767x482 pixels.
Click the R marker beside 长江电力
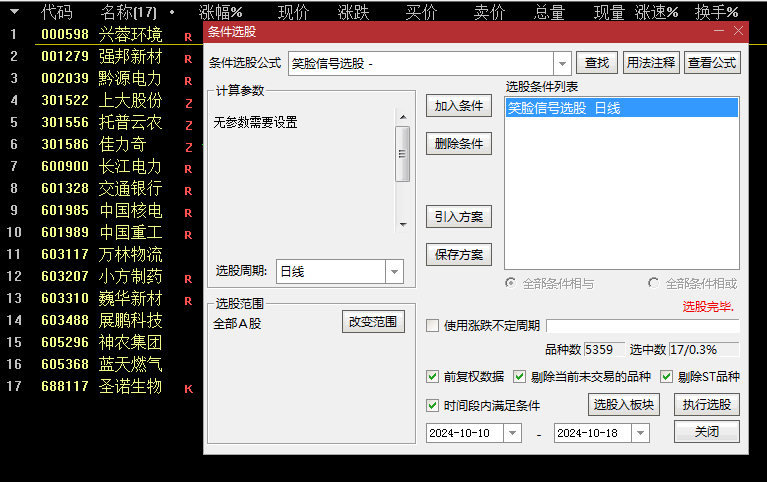point(188,169)
